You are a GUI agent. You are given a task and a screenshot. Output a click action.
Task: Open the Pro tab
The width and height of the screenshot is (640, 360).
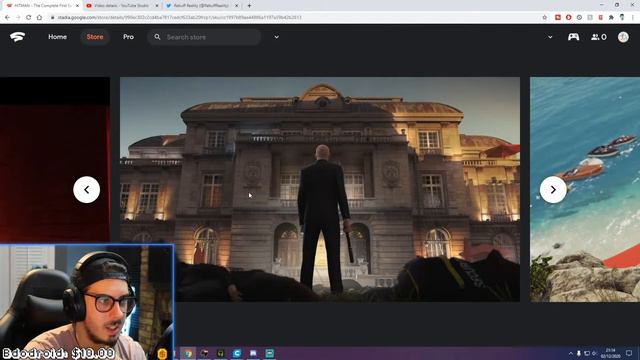point(128,37)
